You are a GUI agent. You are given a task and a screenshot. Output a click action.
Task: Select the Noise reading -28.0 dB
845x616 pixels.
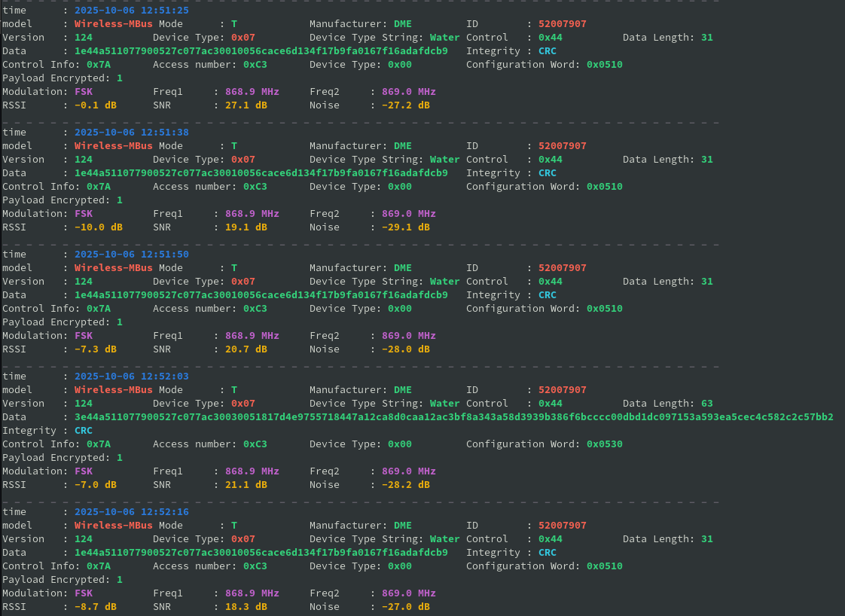(405, 349)
